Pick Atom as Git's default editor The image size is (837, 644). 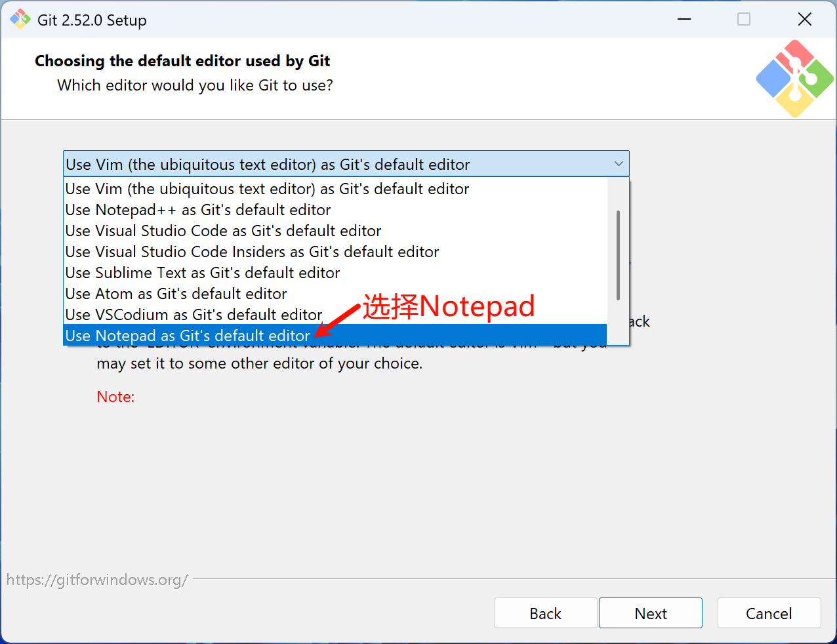[x=176, y=294]
